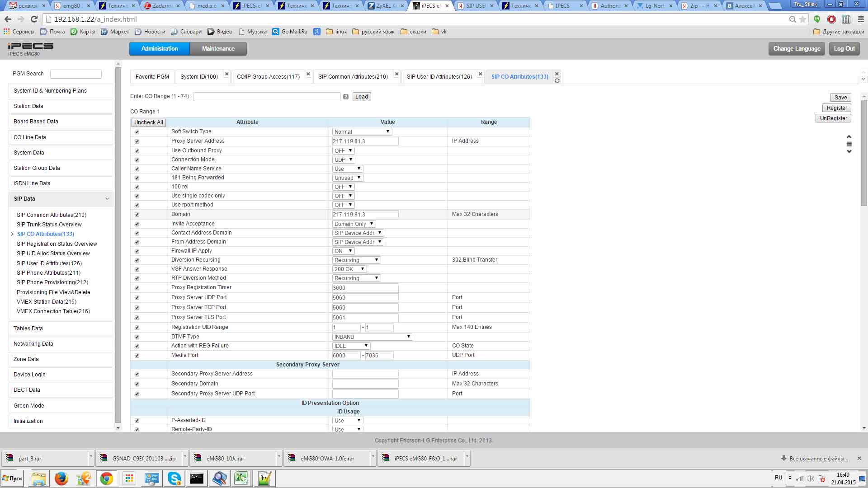Image resolution: width=868 pixels, height=488 pixels.
Task: Refresh the SIP CO Attributes tab
Action: tap(557, 81)
